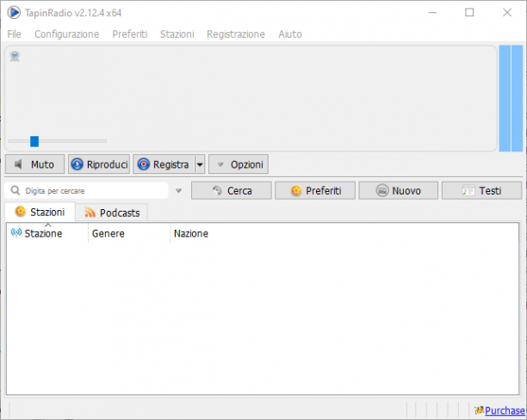Open the Aiuto menu
The height and width of the screenshot is (420, 527).
click(x=290, y=34)
